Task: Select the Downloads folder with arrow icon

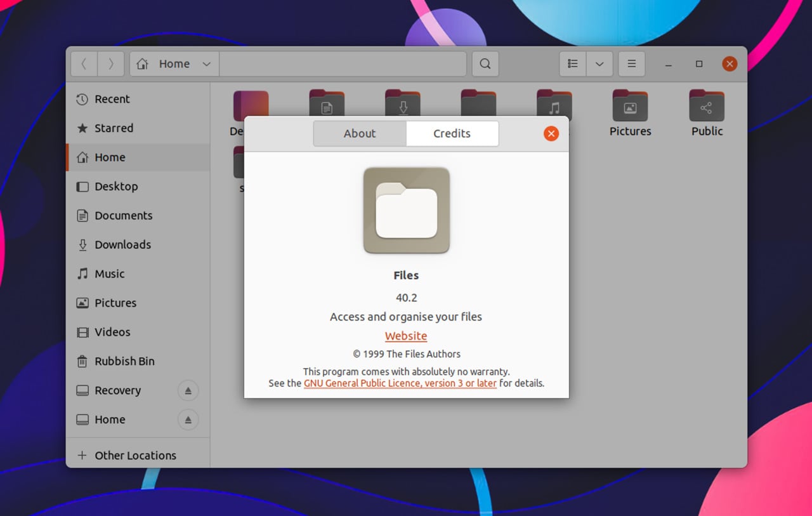Action: pos(403,103)
